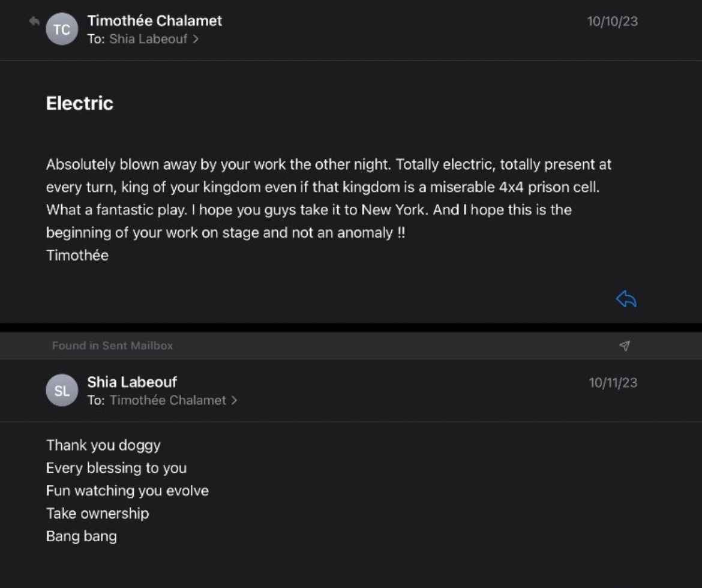Open sender Timothée Chalamet's contact details
Viewport: 702px width, 588px height.
coord(154,20)
